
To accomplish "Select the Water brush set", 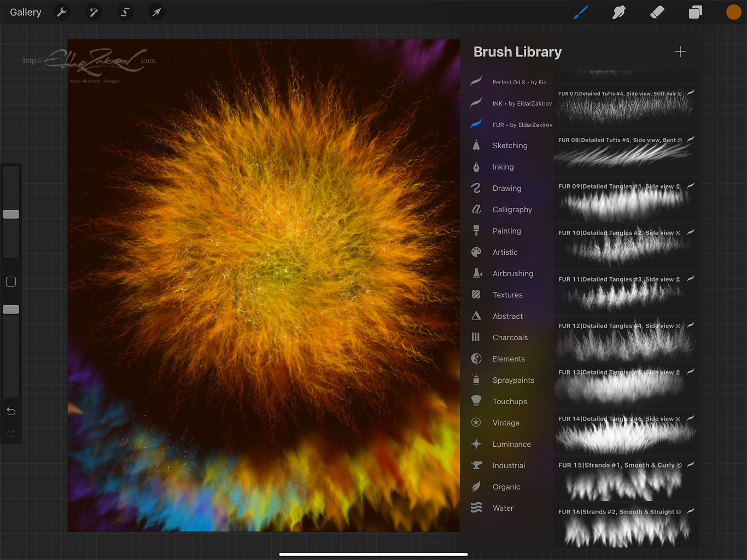I will coord(503,508).
